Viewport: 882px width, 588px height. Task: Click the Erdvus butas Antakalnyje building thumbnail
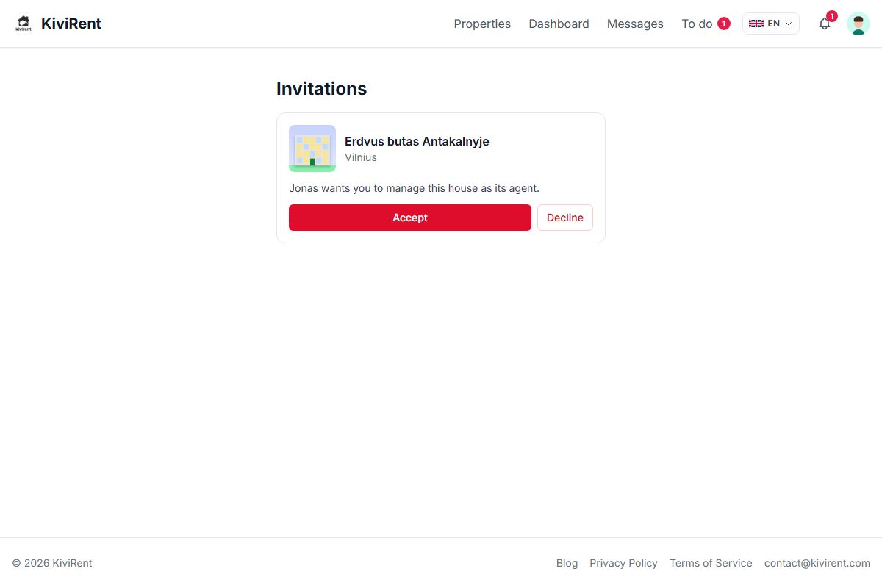(312, 148)
